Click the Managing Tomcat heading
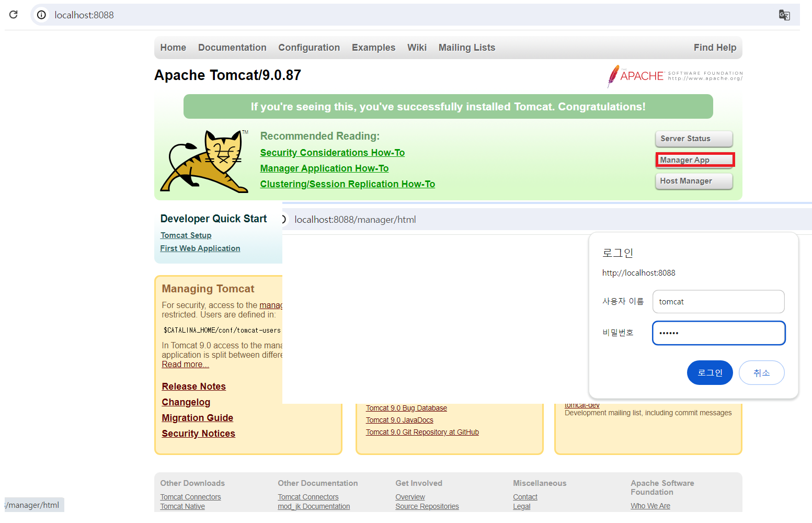 point(208,289)
